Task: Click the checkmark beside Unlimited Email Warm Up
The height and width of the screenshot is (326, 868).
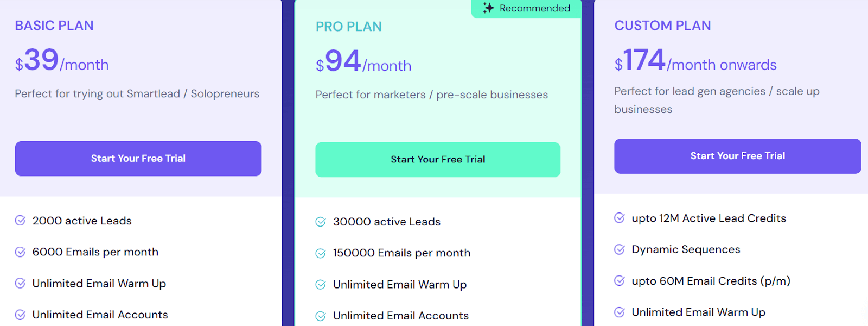Action: [20, 283]
